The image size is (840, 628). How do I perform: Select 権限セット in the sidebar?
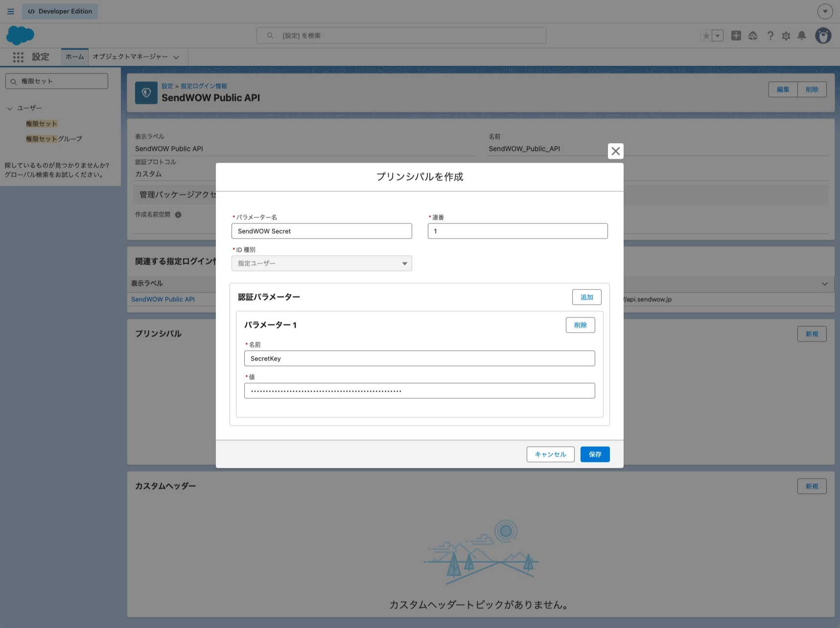[x=42, y=124]
